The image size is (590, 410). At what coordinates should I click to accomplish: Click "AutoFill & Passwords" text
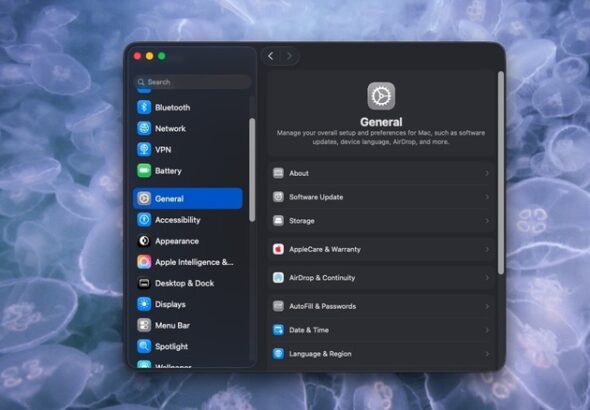322,306
